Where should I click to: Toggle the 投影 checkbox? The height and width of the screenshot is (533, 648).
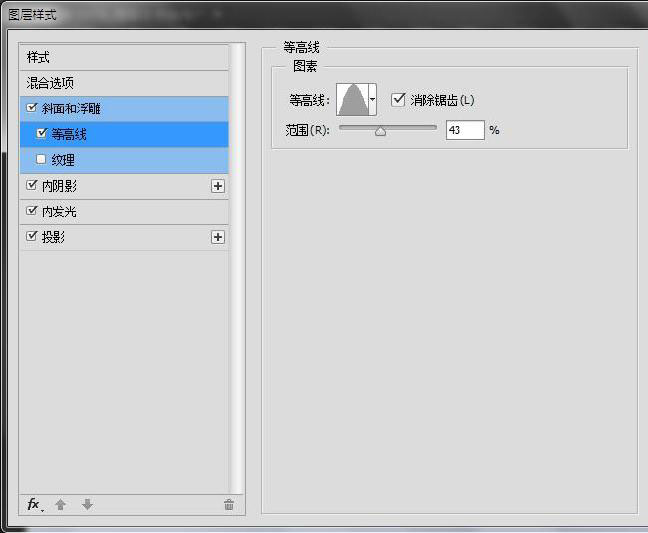[x=32, y=236]
